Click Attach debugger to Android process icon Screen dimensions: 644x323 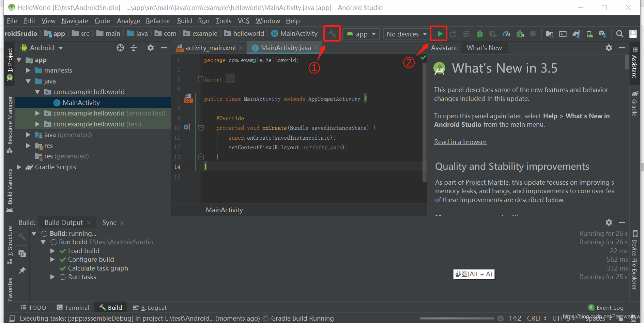pos(520,34)
